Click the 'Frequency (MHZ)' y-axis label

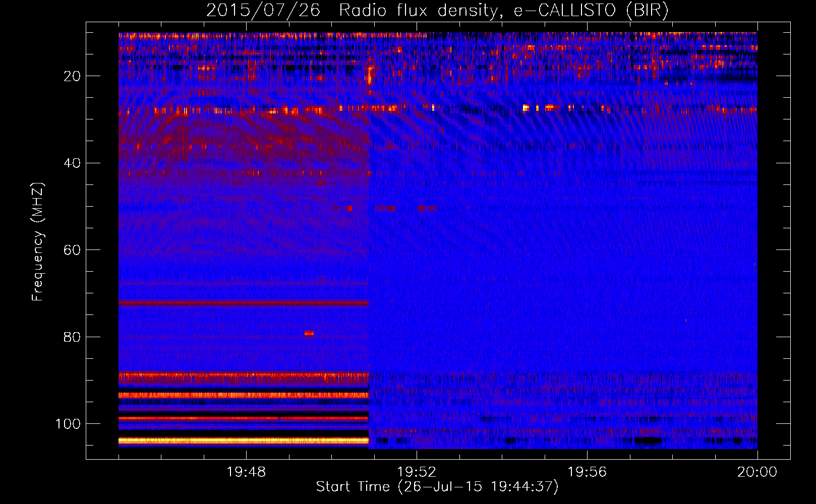[38, 242]
